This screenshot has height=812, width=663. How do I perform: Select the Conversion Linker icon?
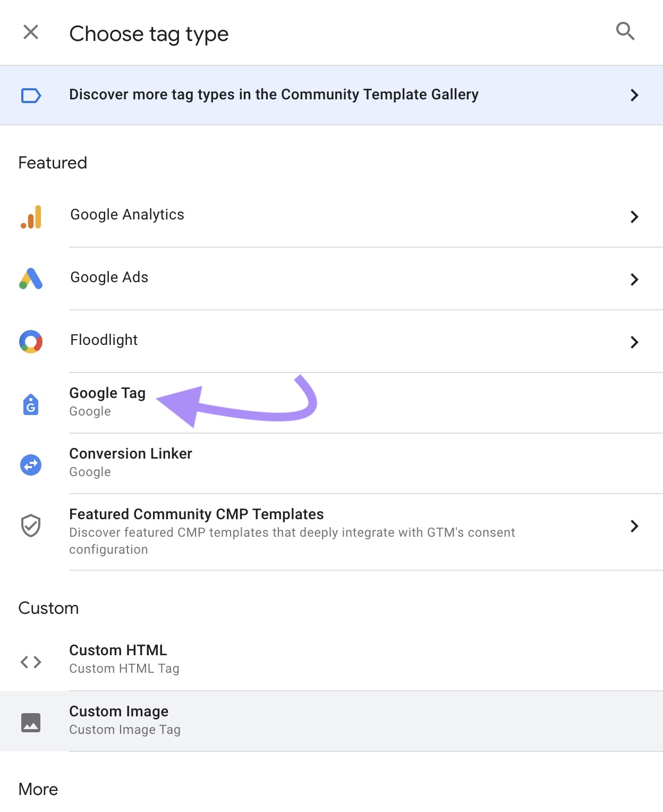click(x=30, y=464)
